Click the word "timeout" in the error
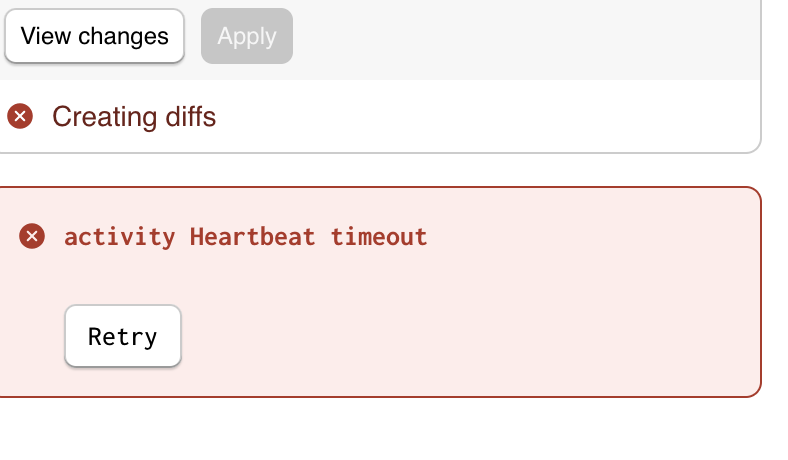 click(x=379, y=236)
